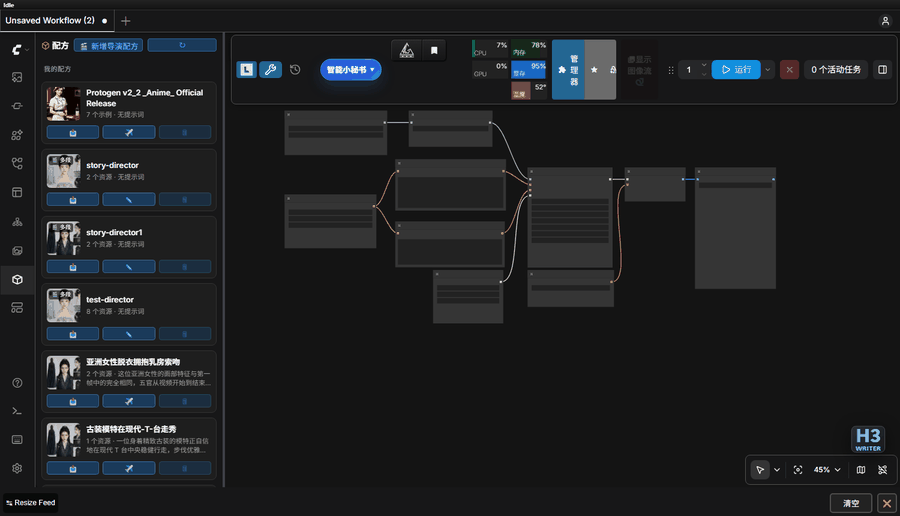Expand the canvas mode dropdown
The height and width of the screenshot is (516, 900).
777,470
